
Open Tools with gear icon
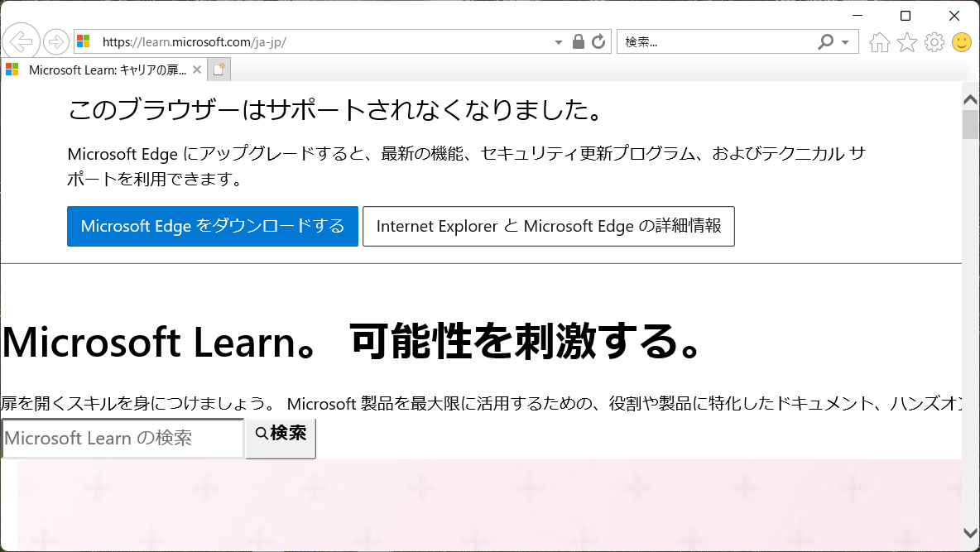934,41
